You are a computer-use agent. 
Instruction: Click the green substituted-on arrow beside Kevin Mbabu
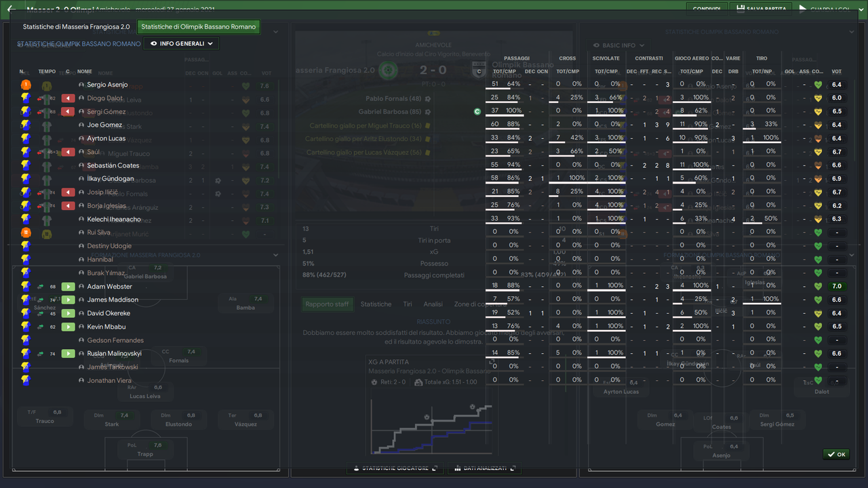pos(68,327)
